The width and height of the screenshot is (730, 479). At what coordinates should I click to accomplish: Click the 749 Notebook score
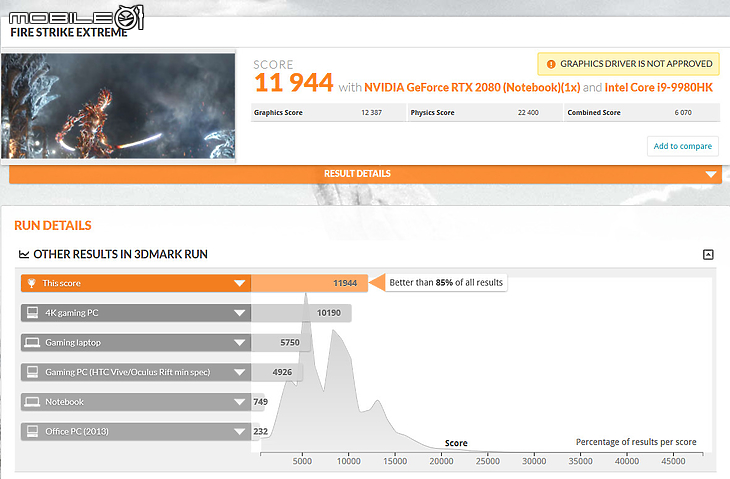pos(260,402)
